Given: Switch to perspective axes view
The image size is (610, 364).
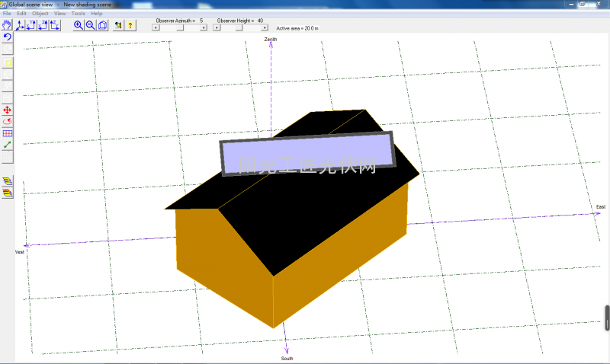Looking at the screenshot, I should (20, 25).
